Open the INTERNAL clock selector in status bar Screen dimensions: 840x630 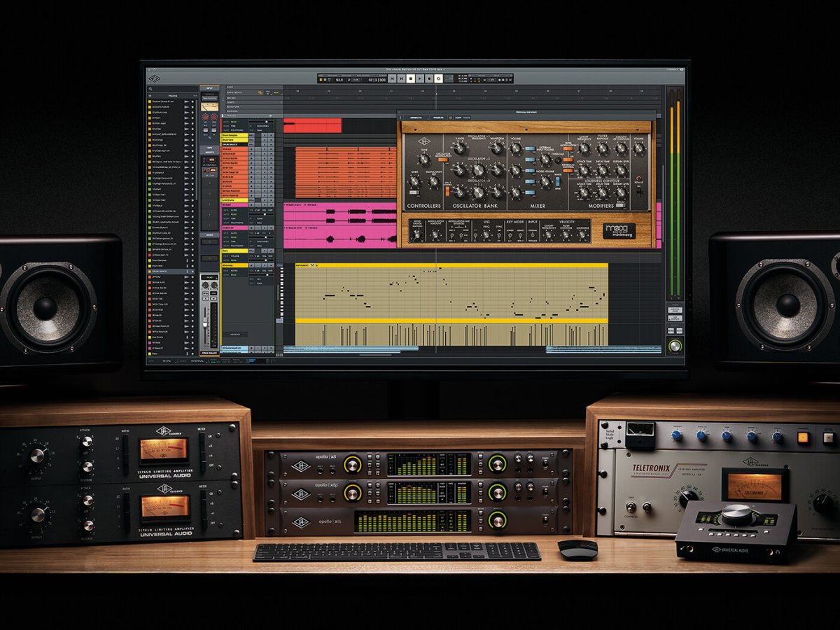(197, 361)
